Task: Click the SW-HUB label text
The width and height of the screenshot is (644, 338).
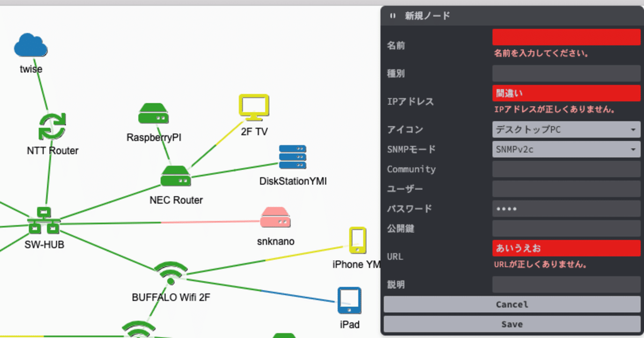Action: click(44, 244)
